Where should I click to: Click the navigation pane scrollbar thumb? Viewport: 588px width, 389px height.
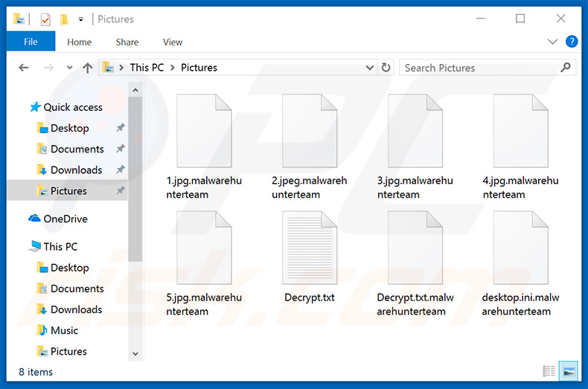[135, 179]
